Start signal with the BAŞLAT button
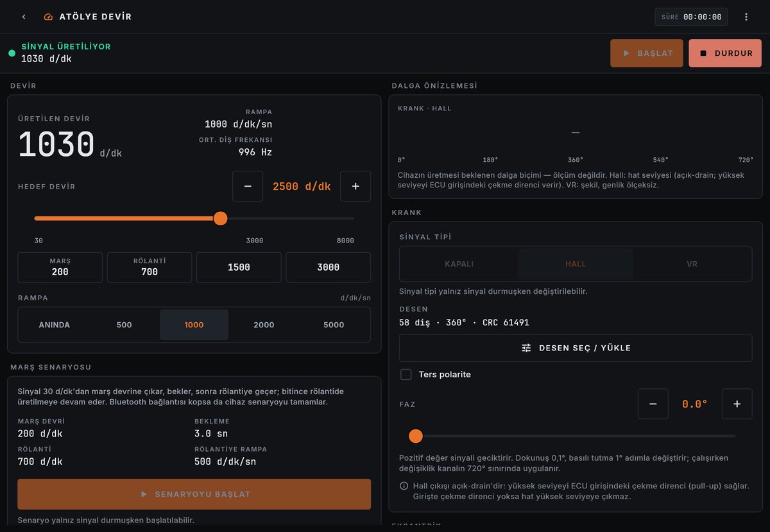The width and height of the screenshot is (770, 532). point(647,53)
